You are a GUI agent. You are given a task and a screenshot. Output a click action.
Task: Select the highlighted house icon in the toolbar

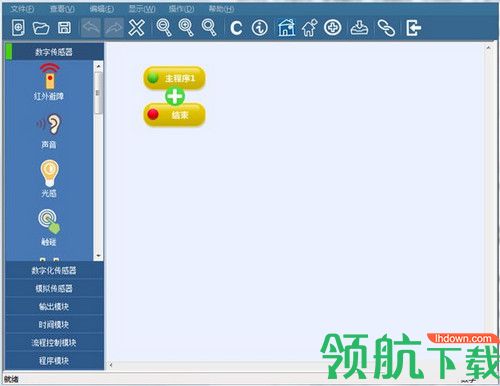pyautogui.click(x=286, y=28)
